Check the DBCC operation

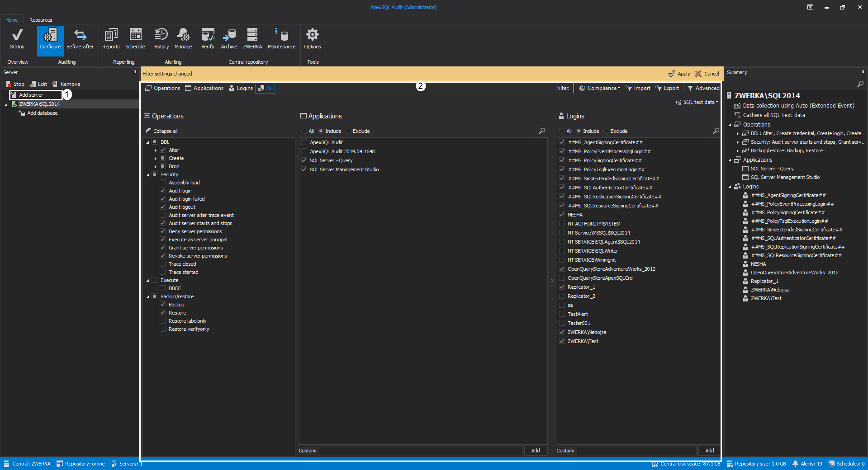pos(163,288)
